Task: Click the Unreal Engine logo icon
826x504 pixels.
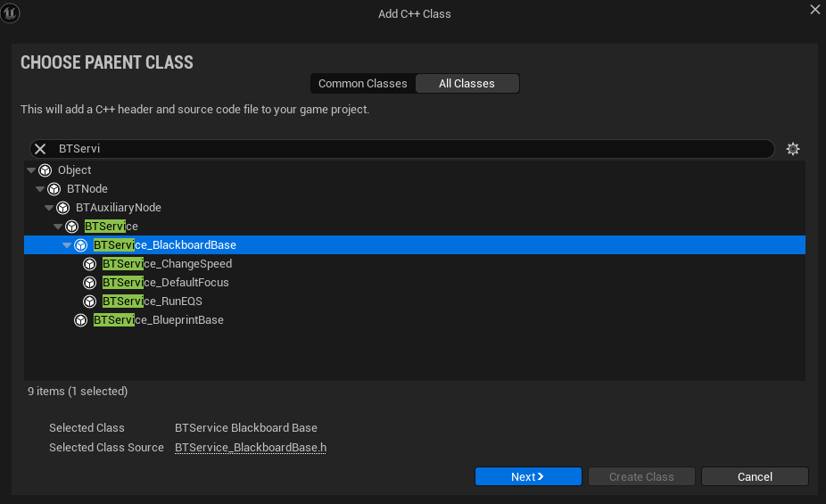Action: 10,12
